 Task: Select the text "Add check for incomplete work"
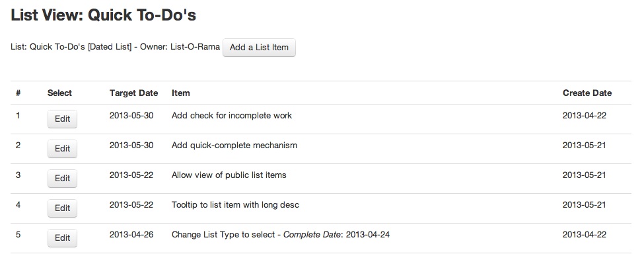[x=232, y=116]
